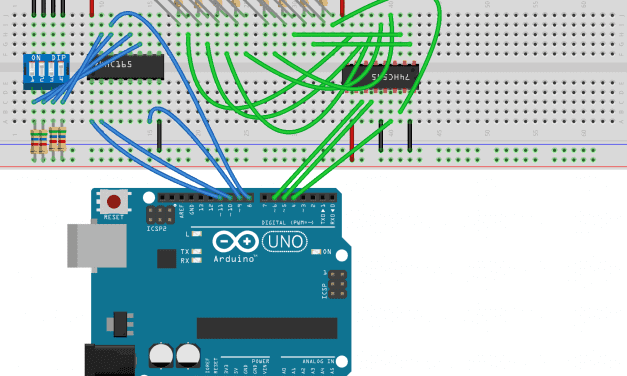The image size is (627, 376).
Task: Toggle DIP switch number 1
Action: 32,70
